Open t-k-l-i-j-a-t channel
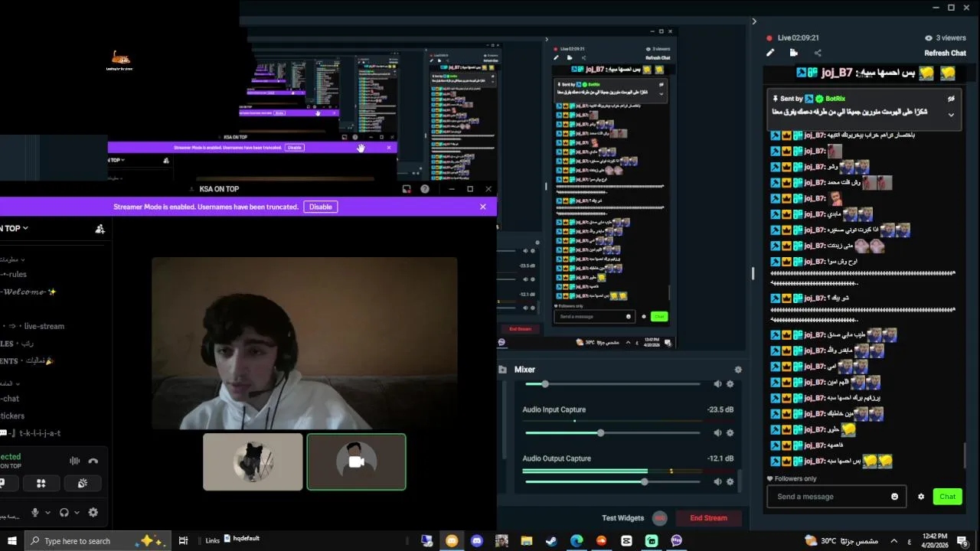This screenshot has height=551, width=980. (x=31, y=433)
